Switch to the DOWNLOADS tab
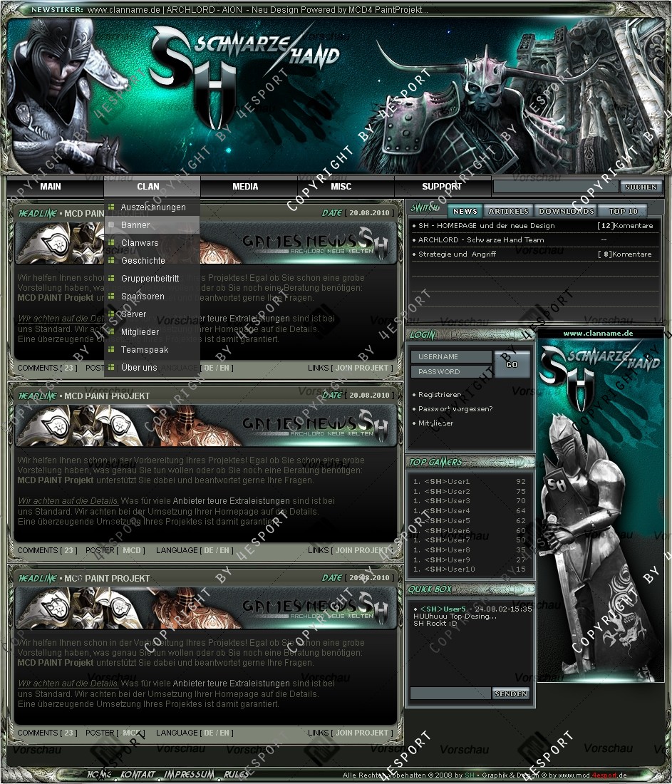This screenshot has height=784, width=672. pyautogui.click(x=566, y=212)
